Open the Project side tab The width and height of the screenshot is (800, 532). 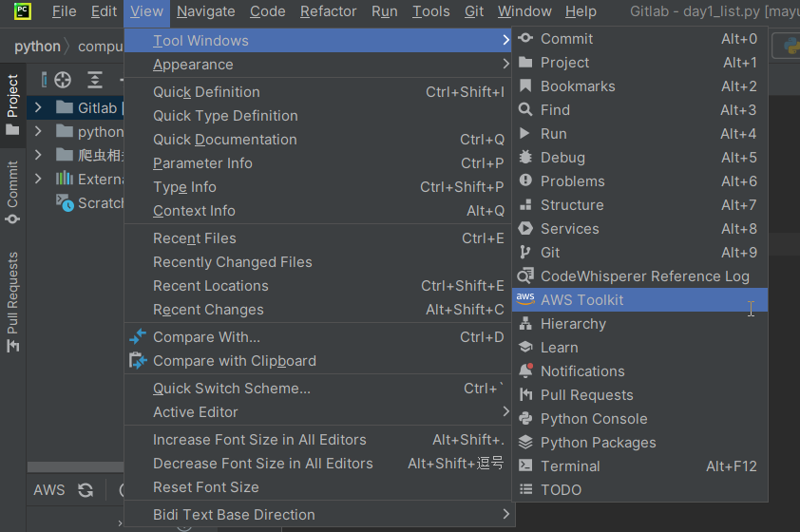(12, 105)
